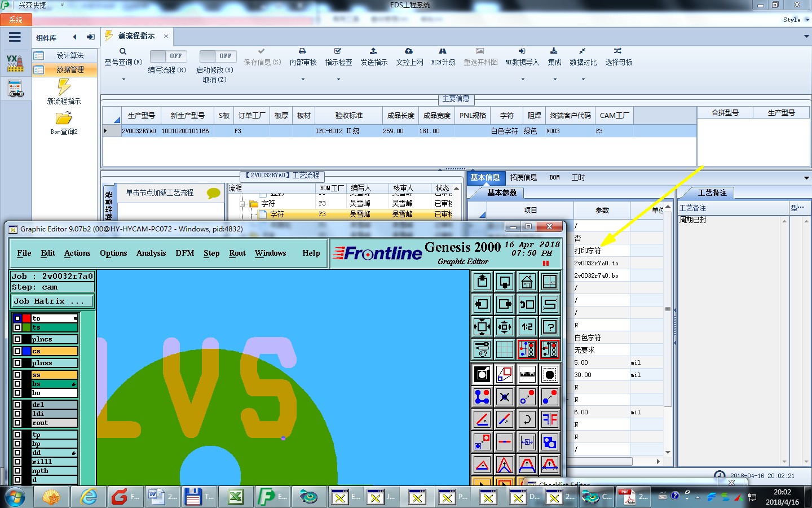Viewport: 812px width, 508px height.
Task: Open dropdown arrow below MI数据导入
Action: tap(522, 80)
